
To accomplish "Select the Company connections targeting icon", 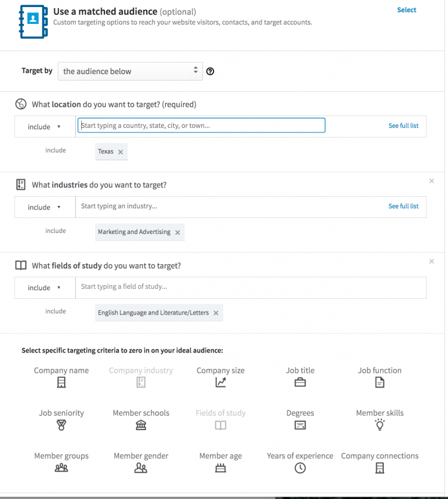I will (379, 467).
